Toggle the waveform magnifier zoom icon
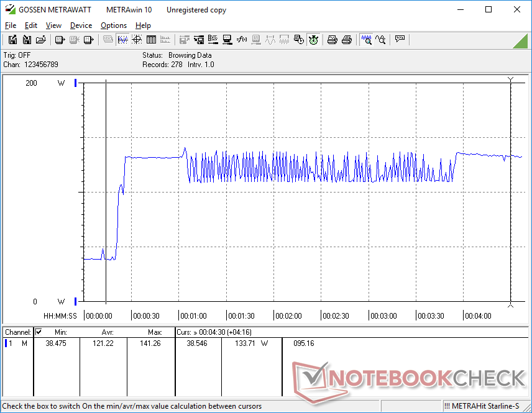Viewport: 532px width, 413px height. pyautogui.click(x=367, y=40)
